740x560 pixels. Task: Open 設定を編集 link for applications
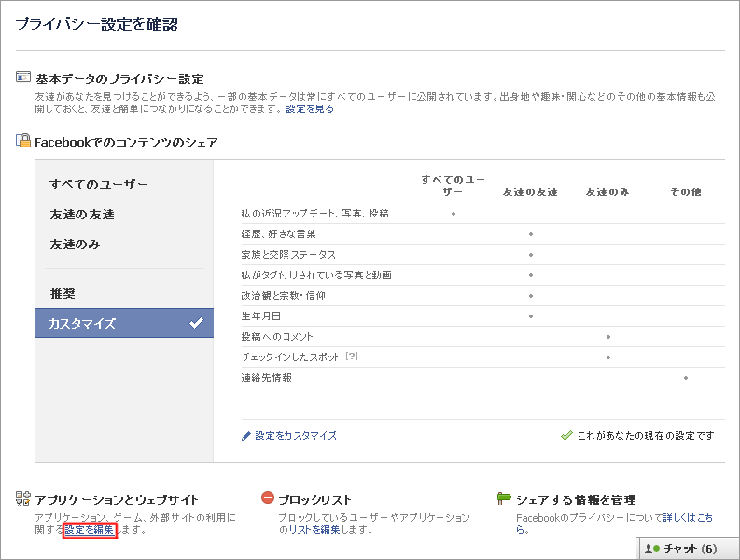pyautogui.click(x=90, y=530)
